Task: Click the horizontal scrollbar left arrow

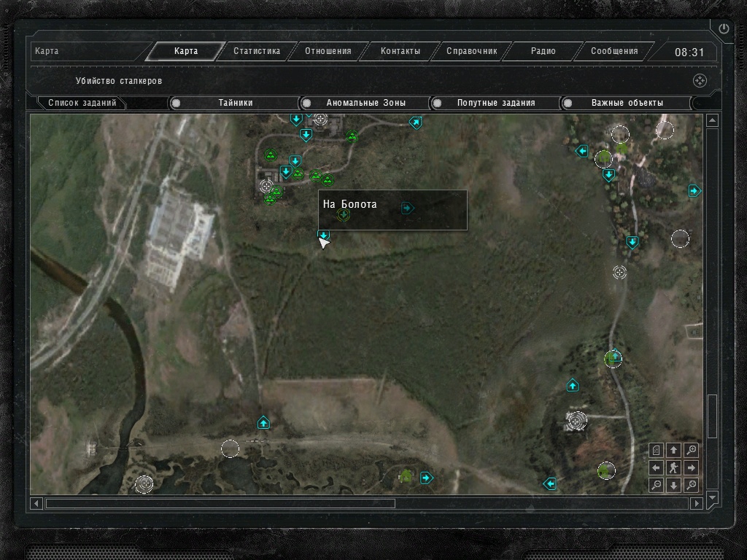Action: point(36,503)
